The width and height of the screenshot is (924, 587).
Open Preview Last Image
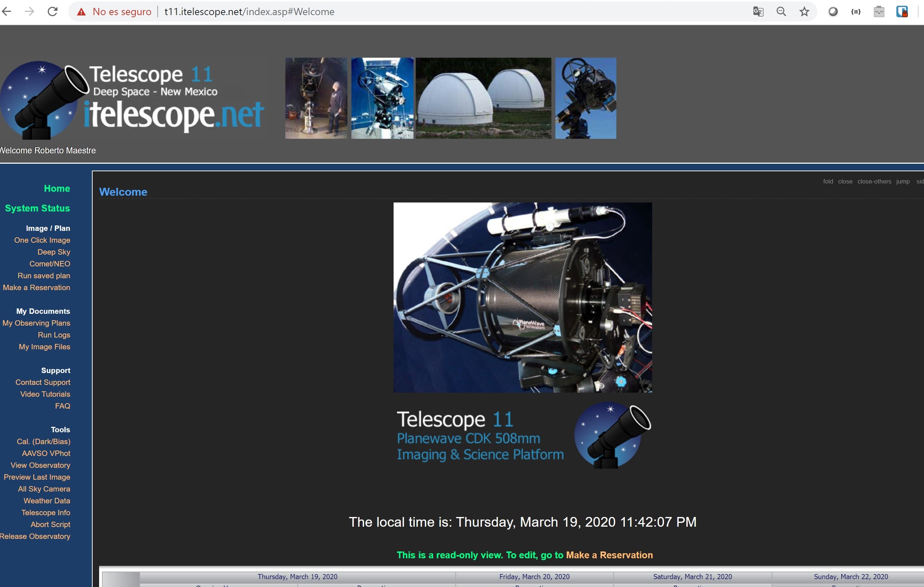(37, 477)
